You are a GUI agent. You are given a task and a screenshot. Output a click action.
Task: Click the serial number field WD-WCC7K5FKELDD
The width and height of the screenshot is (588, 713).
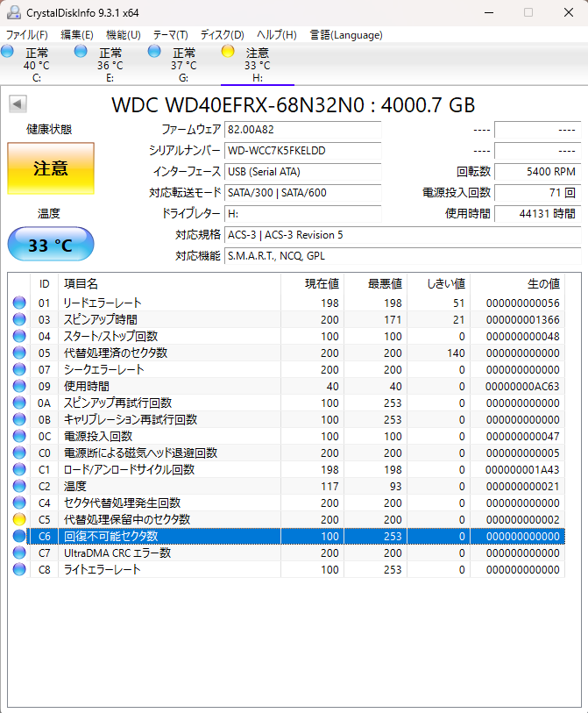303,151
